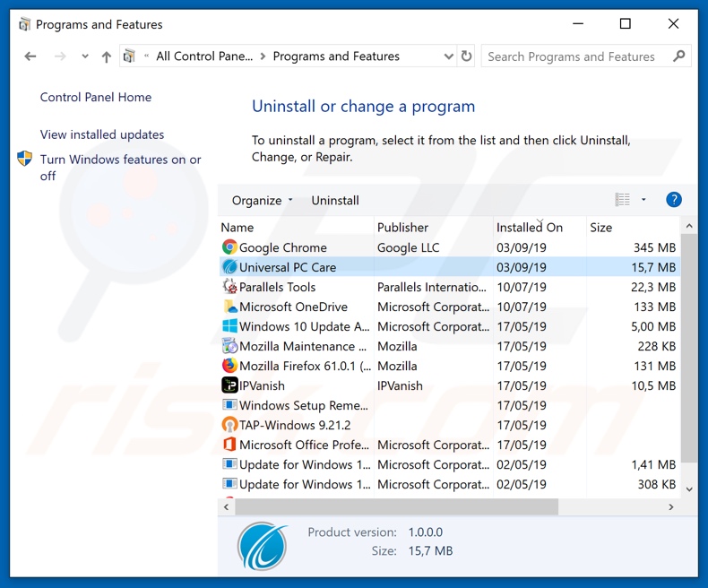The image size is (708, 588).
Task: Open Turn Windows features on or off
Action: (x=121, y=168)
